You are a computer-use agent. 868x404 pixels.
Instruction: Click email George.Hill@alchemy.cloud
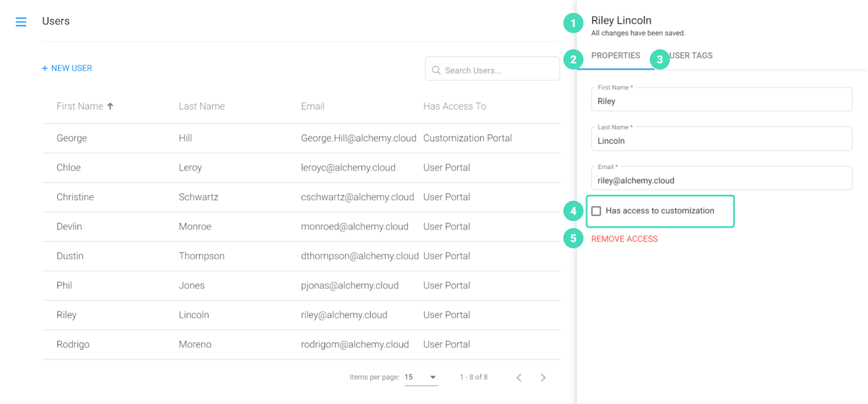pos(359,138)
